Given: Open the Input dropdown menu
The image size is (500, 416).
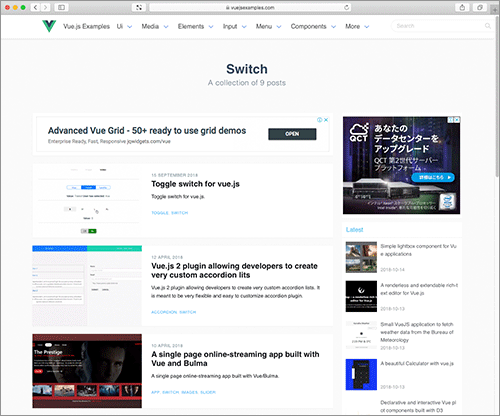Looking at the screenshot, I should [x=235, y=26].
